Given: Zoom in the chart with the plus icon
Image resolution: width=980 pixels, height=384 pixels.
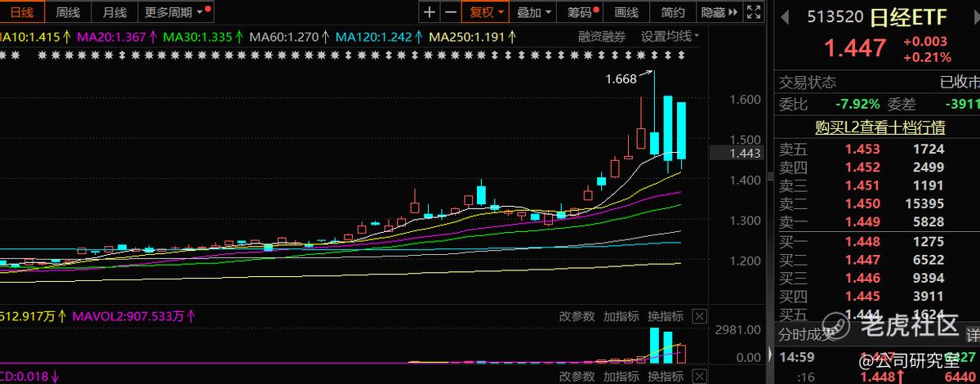Looking at the screenshot, I should pyautogui.click(x=430, y=12).
